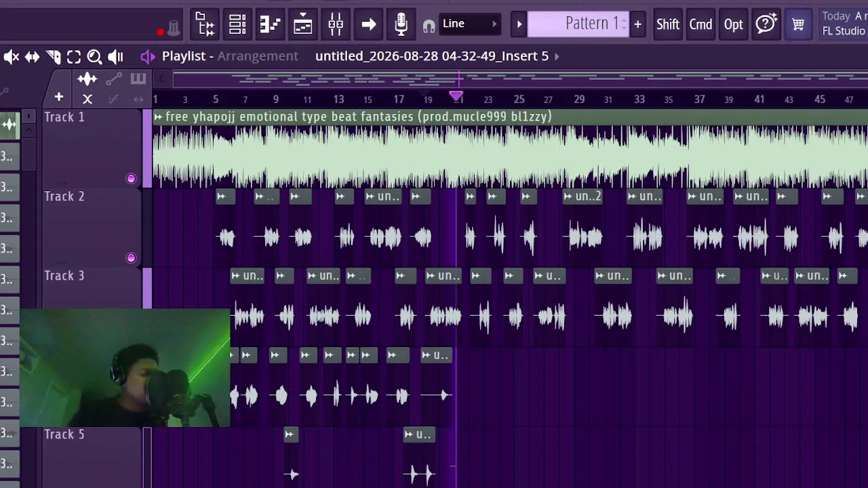Click the grey knob beside record dot
Viewport: 868px width, 488px height.
[x=174, y=28]
